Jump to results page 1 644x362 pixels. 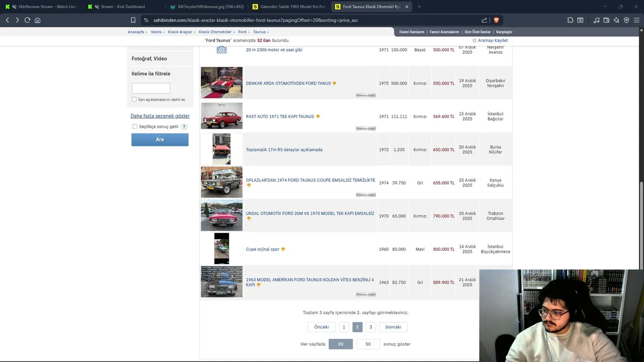point(344,327)
